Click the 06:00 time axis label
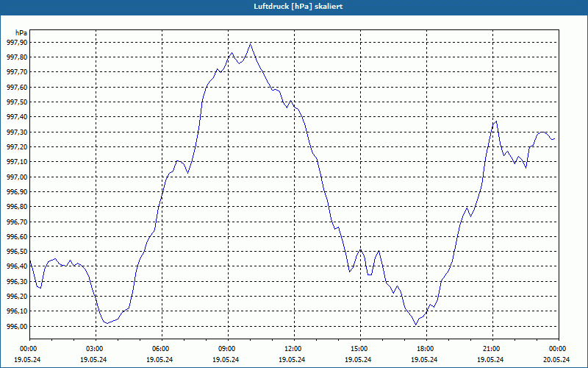The height and width of the screenshot is (368, 588). [x=162, y=348]
